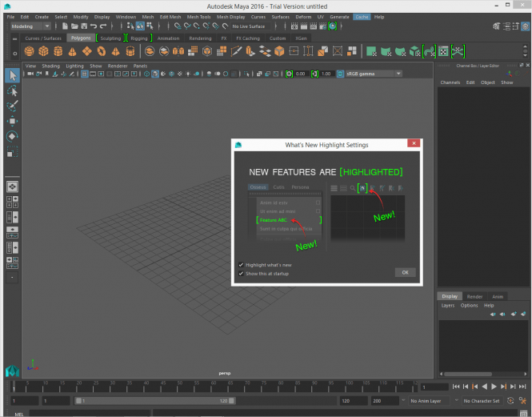Switch to the Sculpting shelf tab
The width and height of the screenshot is (532, 417).
pos(110,38)
